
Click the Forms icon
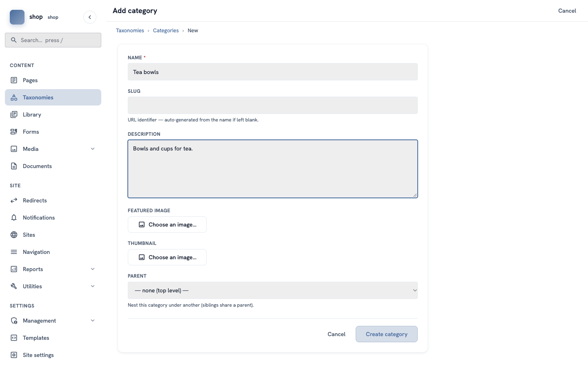click(14, 132)
